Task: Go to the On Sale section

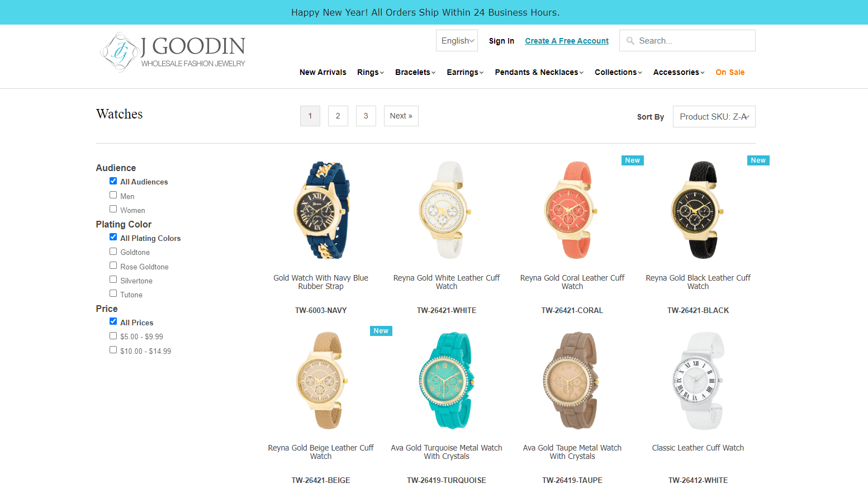Action: (x=730, y=72)
